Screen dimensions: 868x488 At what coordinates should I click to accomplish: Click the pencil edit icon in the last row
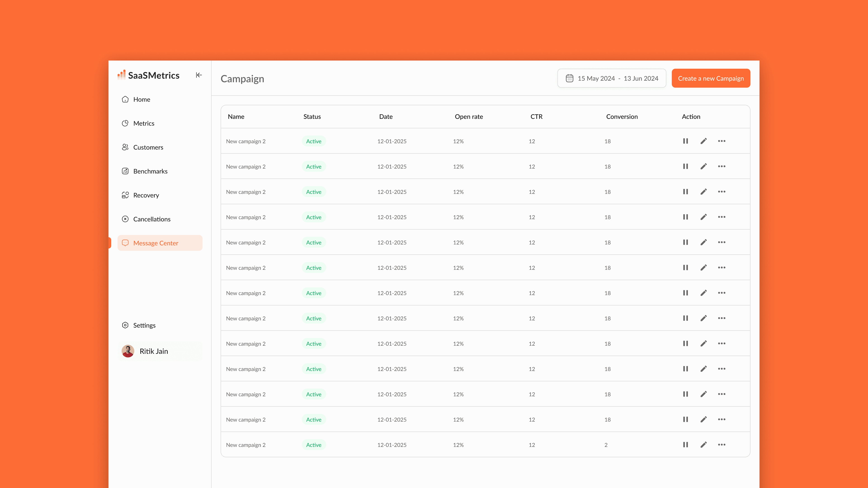click(704, 445)
